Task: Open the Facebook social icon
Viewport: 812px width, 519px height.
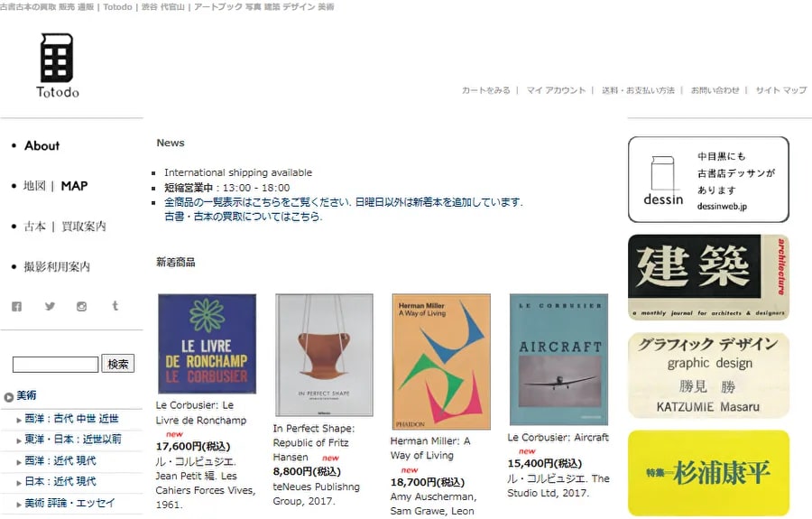Action: pyautogui.click(x=16, y=306)
